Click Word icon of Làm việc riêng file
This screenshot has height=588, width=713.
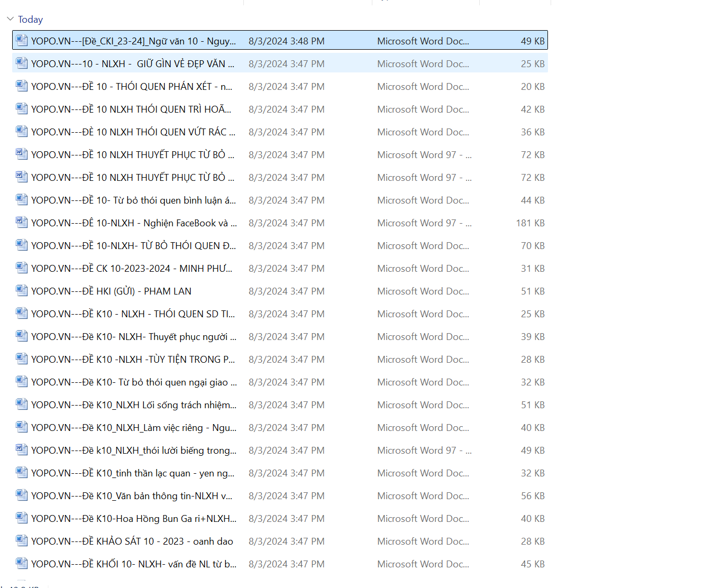(22, 427)
